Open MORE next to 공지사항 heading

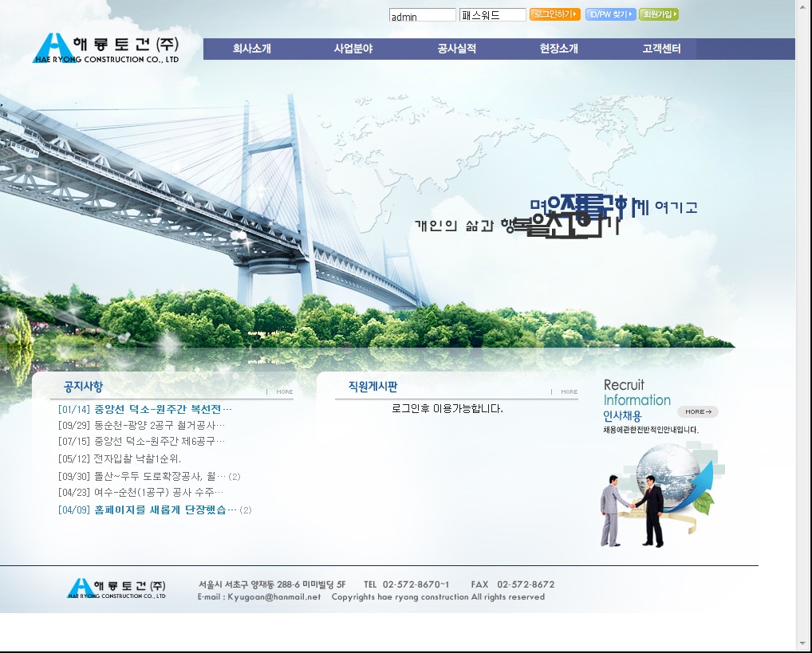pos(284,391)
